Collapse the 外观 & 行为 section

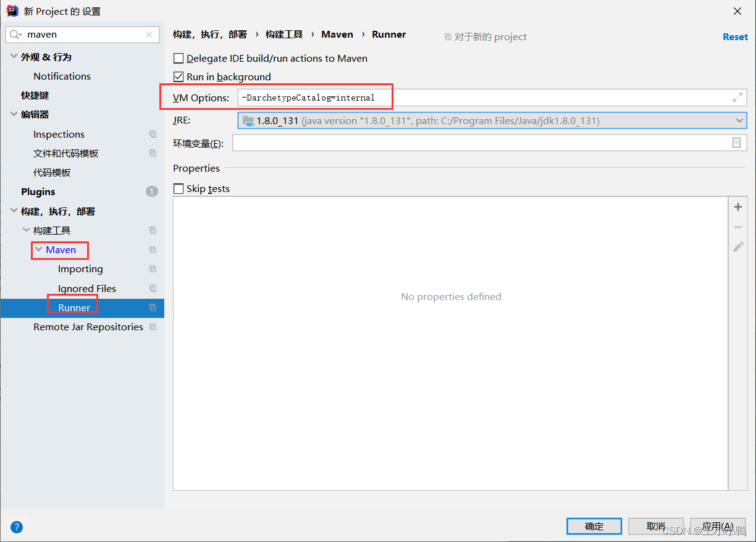14,57
